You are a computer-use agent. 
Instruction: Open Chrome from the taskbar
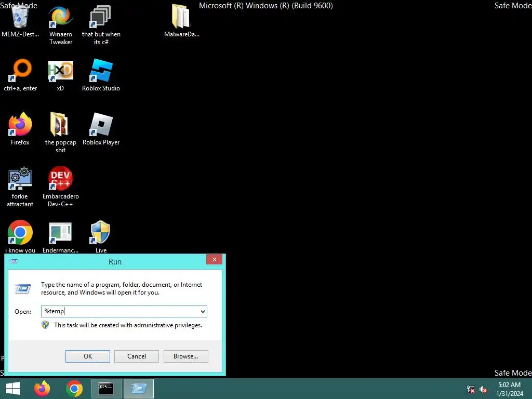pos(74,389)
